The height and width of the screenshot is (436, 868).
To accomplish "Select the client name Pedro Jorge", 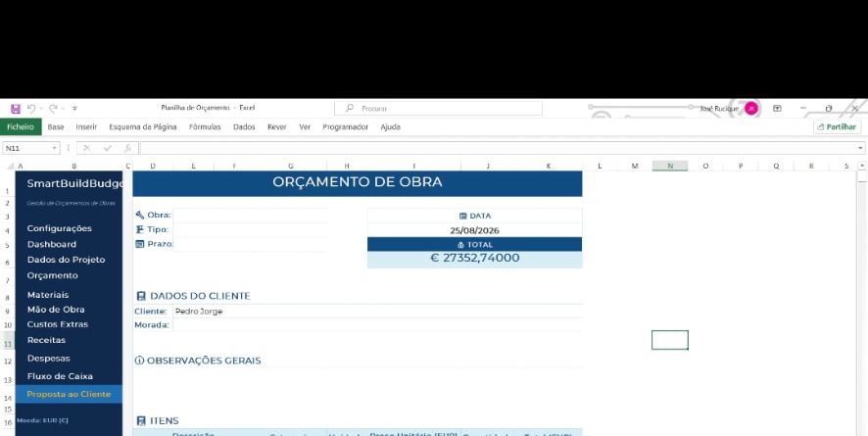I will pos(199,312).
